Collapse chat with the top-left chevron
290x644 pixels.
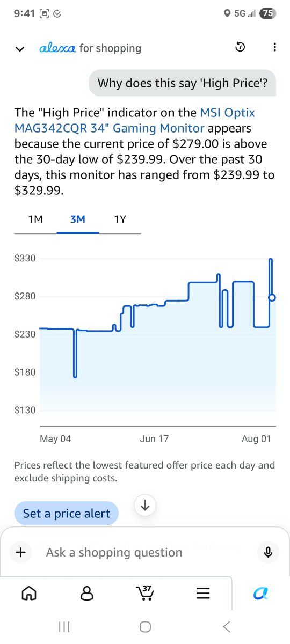click(x=20, y=49)
